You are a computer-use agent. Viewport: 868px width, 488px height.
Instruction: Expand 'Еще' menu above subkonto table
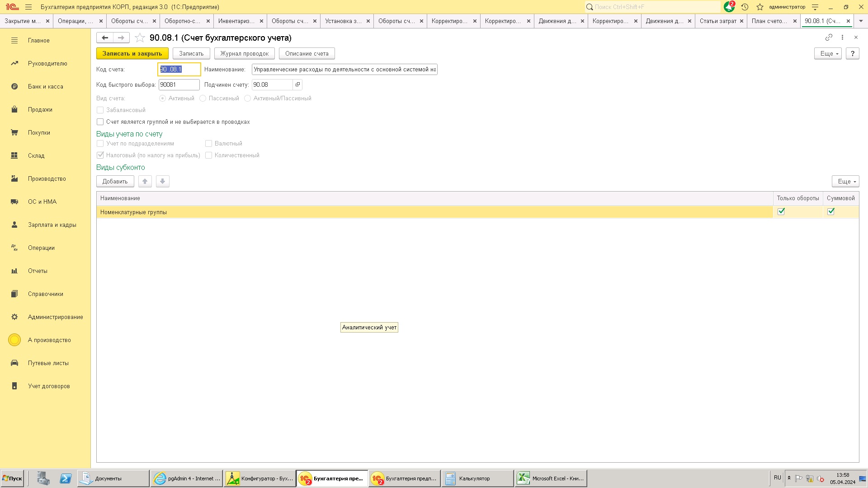tap(845, 181)
